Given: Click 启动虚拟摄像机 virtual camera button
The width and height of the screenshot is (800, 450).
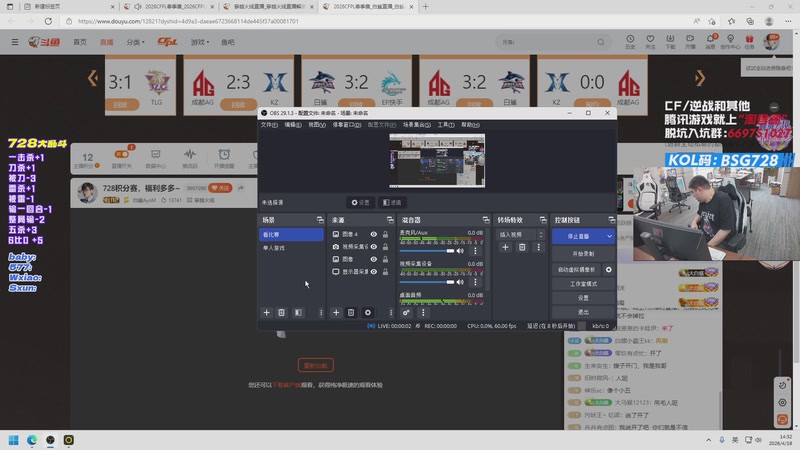Looking at the screenshot, I should (577, 269).
